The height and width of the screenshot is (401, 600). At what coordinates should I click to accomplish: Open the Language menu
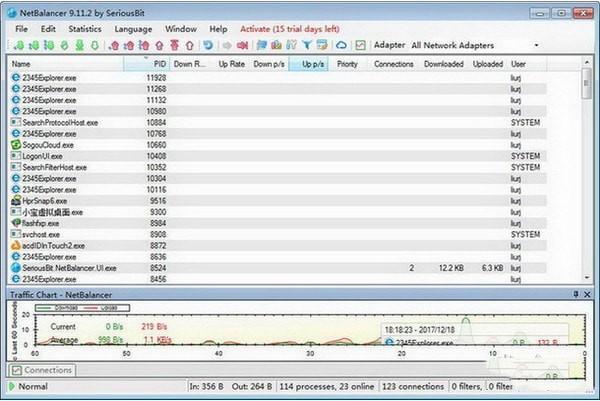click(x=133, y=29)
